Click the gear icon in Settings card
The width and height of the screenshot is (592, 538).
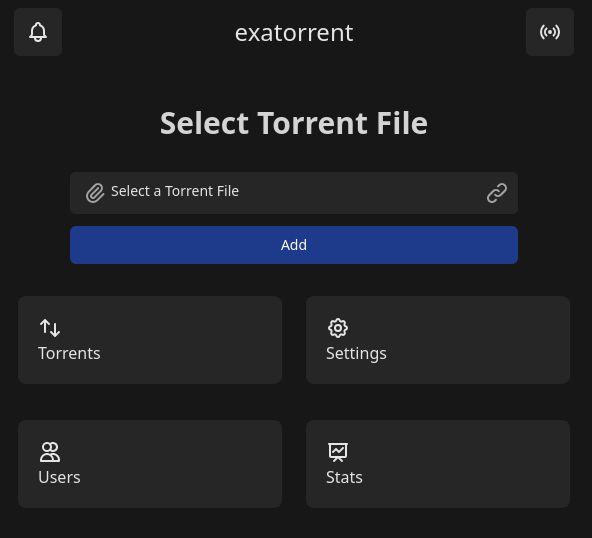click(338, 328)
